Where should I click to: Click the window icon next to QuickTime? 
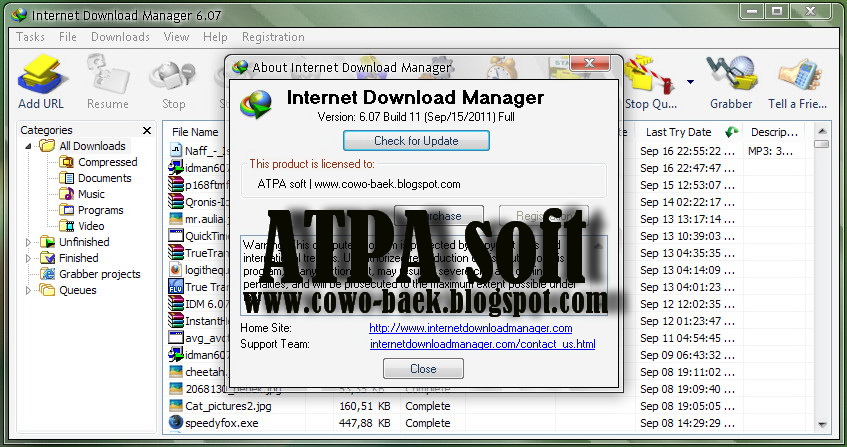(x=176, y=235)
